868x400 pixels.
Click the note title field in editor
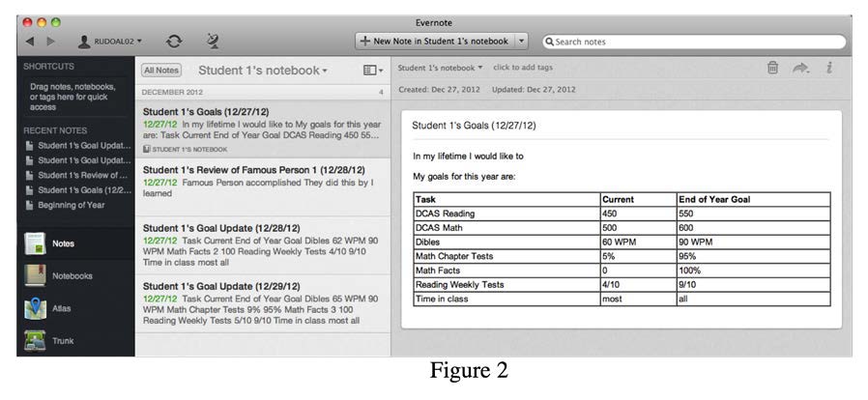pyautogui.click(x=620, y=126)
